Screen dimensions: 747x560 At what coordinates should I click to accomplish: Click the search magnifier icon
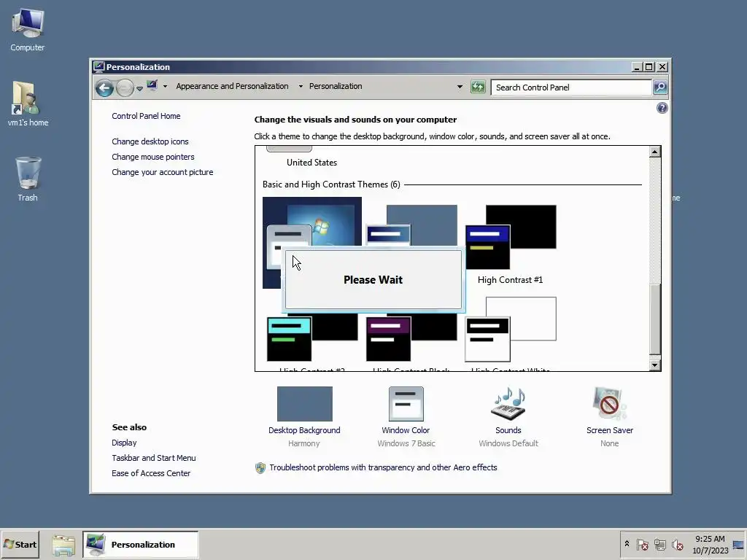pyautogui.click(x=659, y=87)
